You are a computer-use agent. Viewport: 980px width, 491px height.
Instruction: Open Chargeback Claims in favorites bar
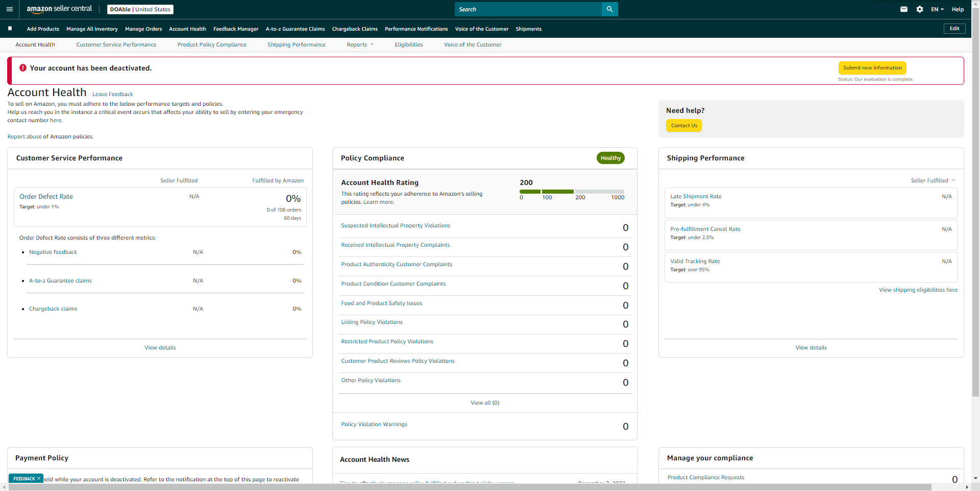click(355, 29)
